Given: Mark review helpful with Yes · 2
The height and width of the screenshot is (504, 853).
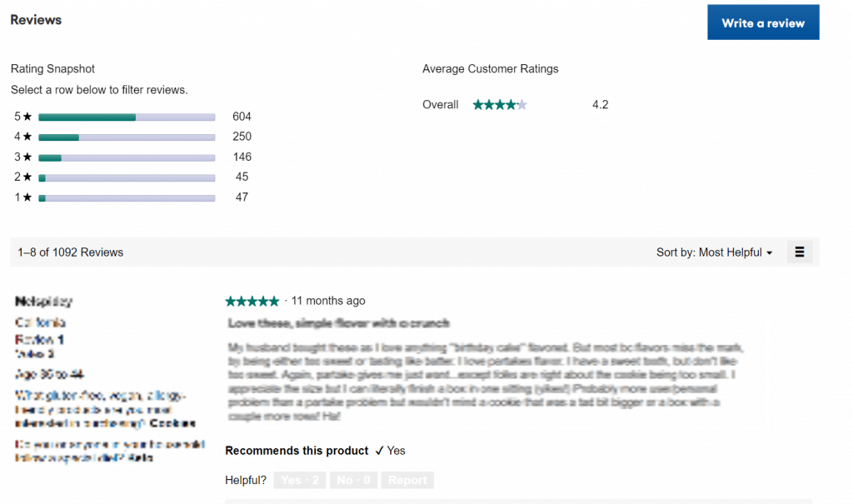Looking at the screenshot, I should tap(300, 480).
